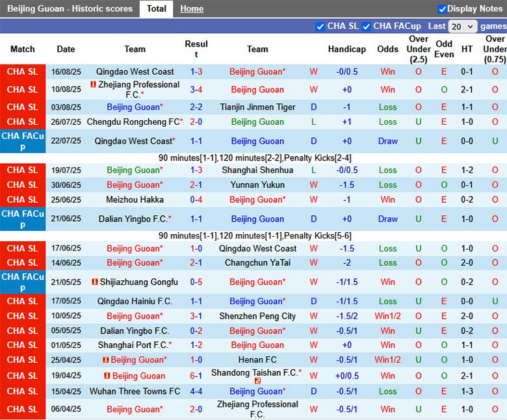Open Qingdao Hainiu F.C. team link
Screen dimensions: 507x420
[135, 301]
